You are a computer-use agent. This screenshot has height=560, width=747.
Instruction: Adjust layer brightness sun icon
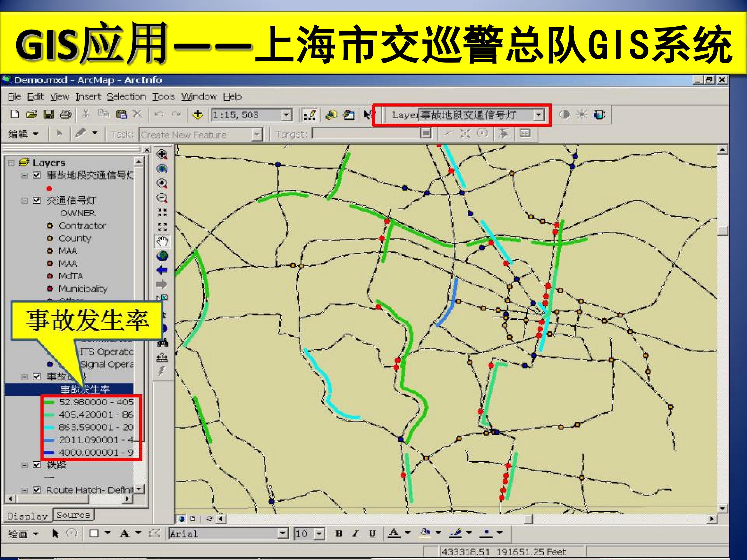tap(582, 114)
